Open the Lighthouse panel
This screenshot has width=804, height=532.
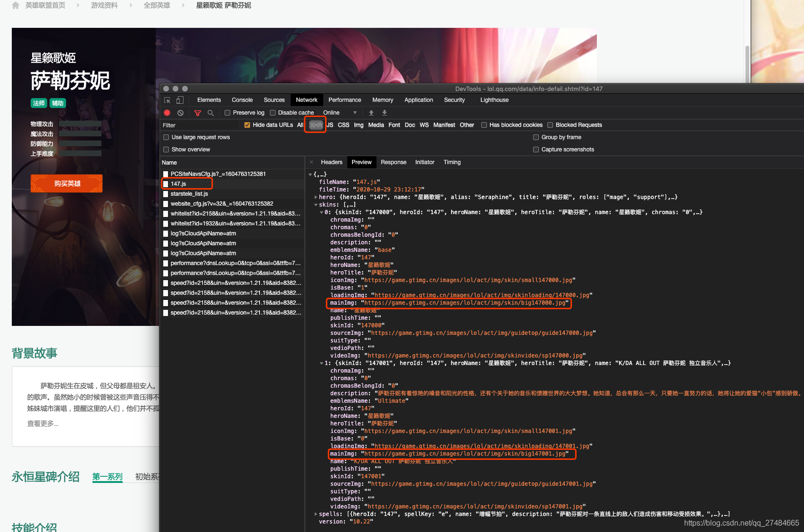pyautogui.click(x=494, y=100)
